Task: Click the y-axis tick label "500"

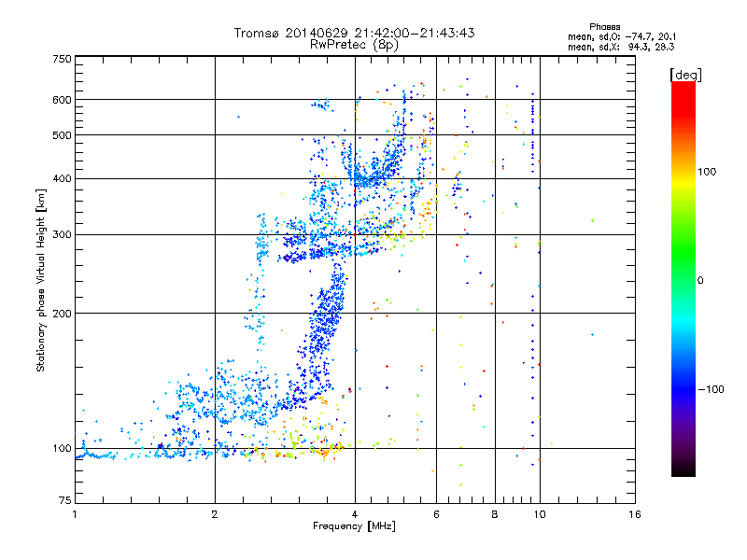Action: click(63, 135)
